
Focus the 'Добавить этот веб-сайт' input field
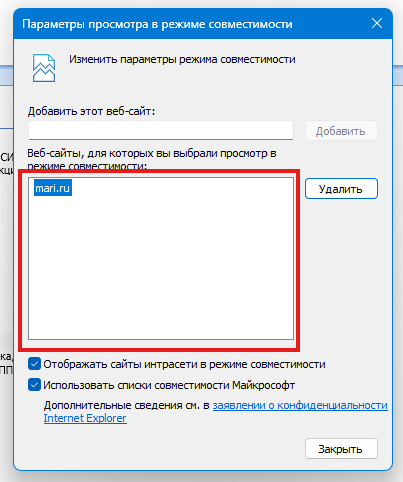[x=161, y=130]
